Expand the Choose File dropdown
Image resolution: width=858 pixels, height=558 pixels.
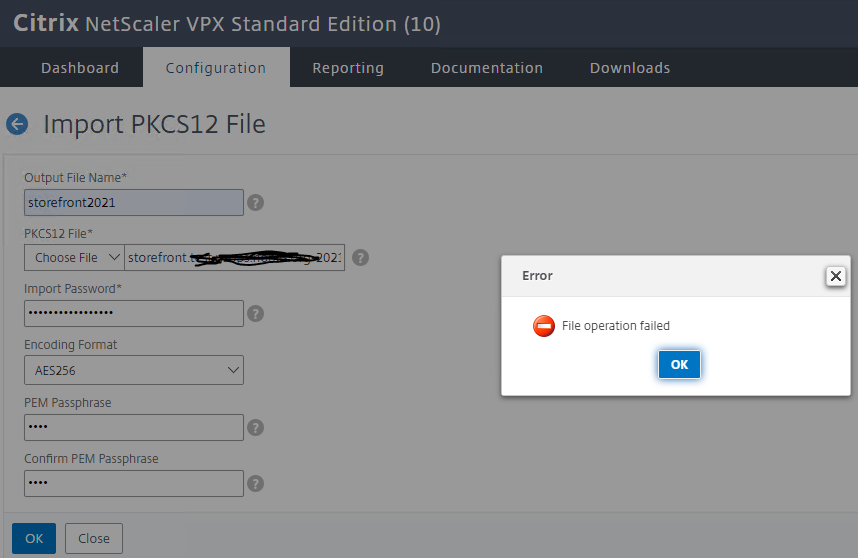[x=74, y=258]
